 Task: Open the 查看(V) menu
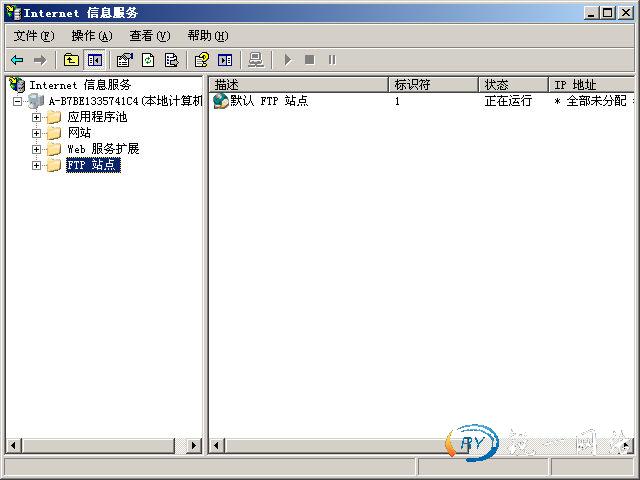click(150, 36)
